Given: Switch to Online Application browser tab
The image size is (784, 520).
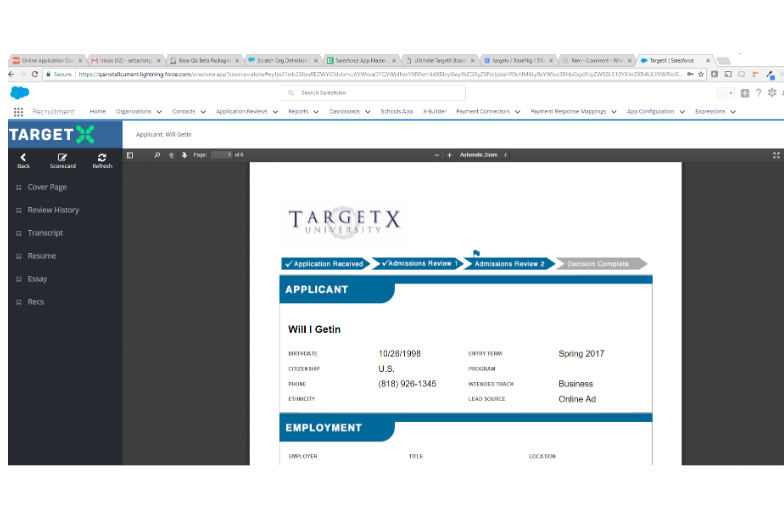Looking at the screenshot, I should coord(47,60).
